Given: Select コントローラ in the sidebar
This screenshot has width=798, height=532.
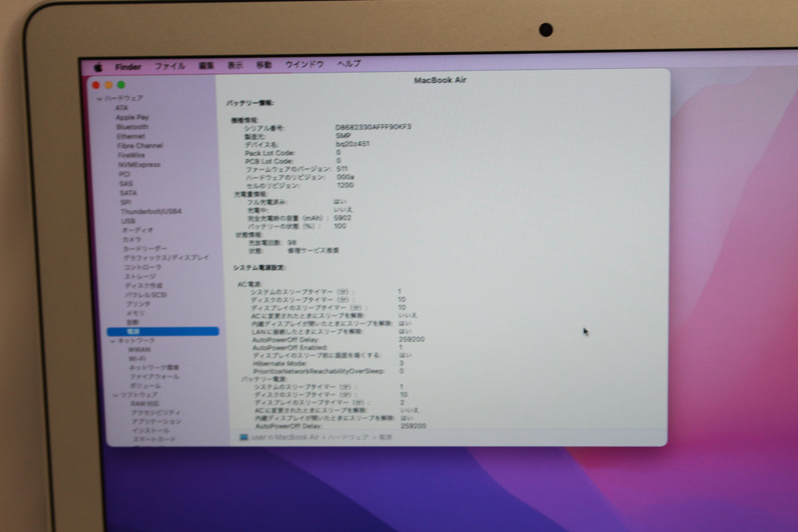Looking at the screenshot, I should 142,267.
